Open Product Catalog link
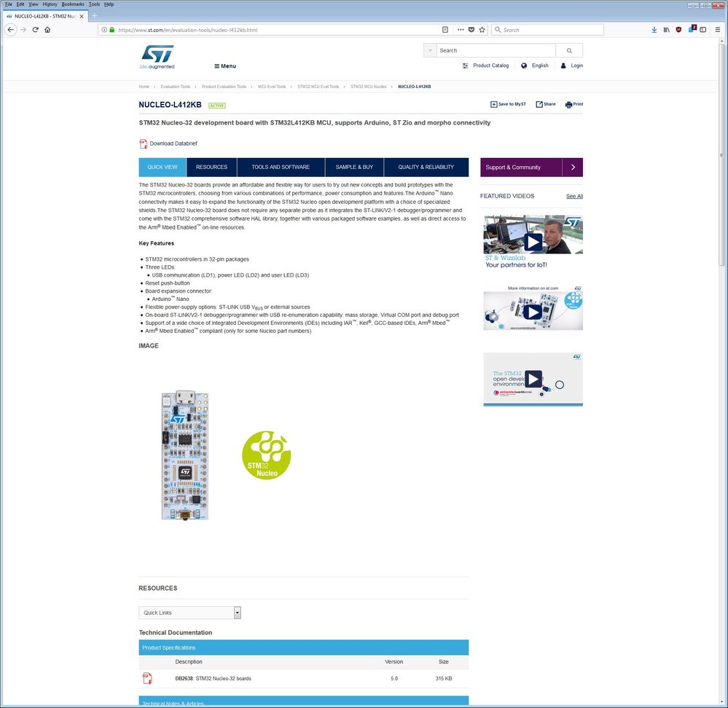Screen dimensions: 728x708 point(490,66)
